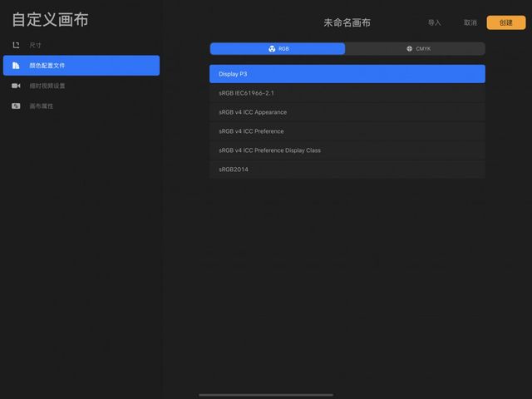Image resolution: width=532 pixels, height=399 pixels.
Task: Select sRGB v4 ICC Preference Display Class
Action: 347,150
